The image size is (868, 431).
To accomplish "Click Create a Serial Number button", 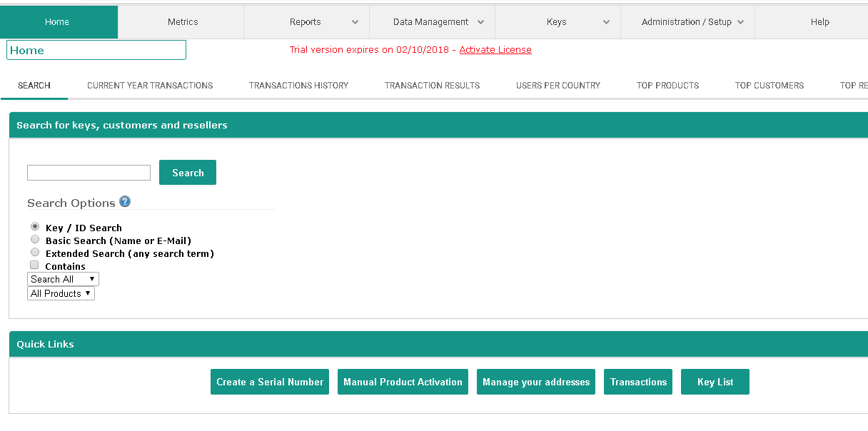I will (270, 382).
